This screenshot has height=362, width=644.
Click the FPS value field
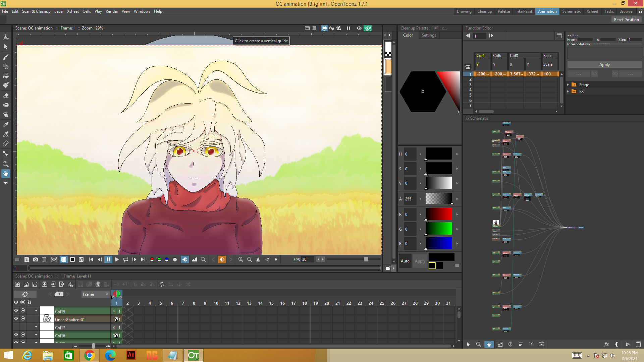pyautogui.click(x=308, y=259)
